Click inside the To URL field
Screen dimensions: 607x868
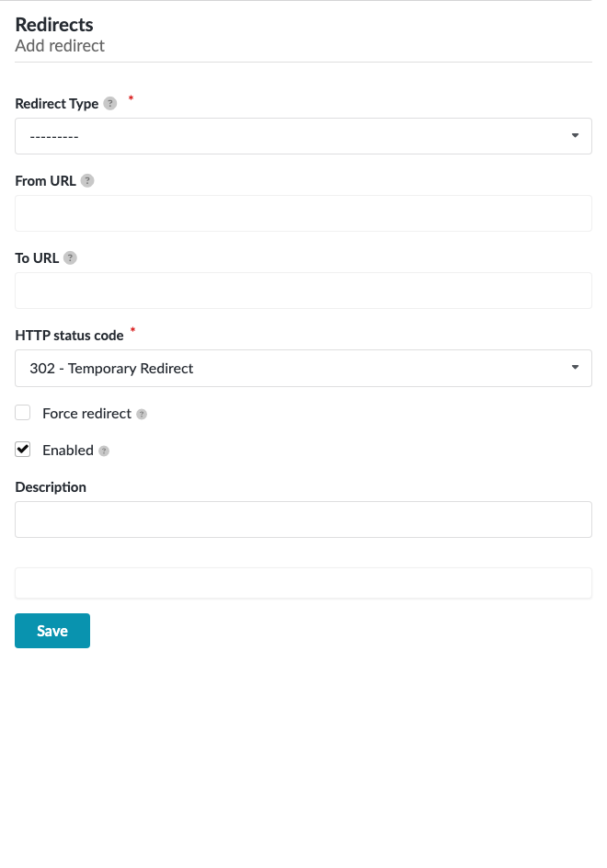click(303, 290)
